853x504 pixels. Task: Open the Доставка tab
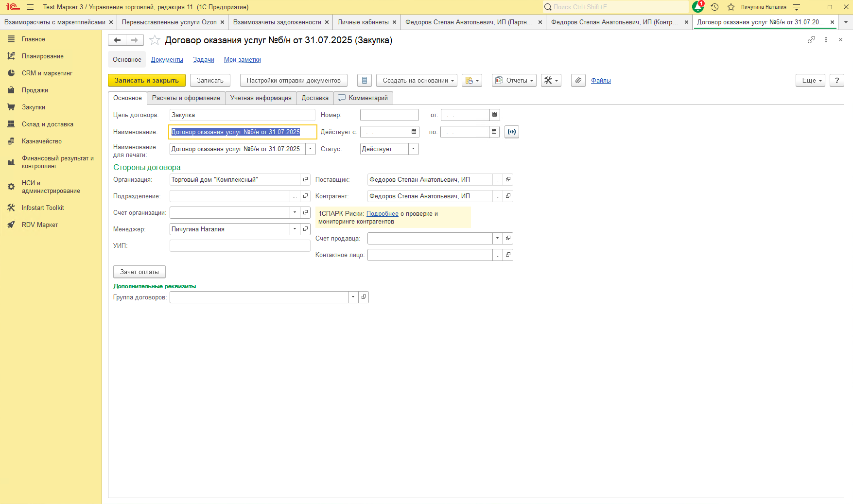pyautogui.click(x=314, y=98)
